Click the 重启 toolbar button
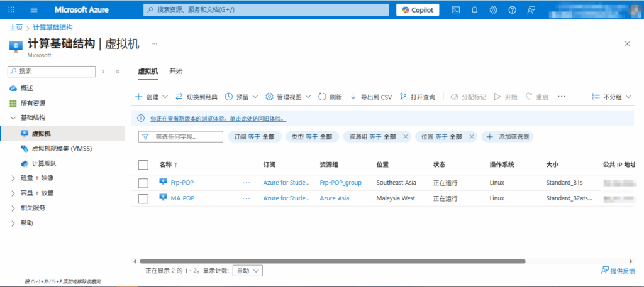This screenshot has height=287, width=644. [537, 97]
